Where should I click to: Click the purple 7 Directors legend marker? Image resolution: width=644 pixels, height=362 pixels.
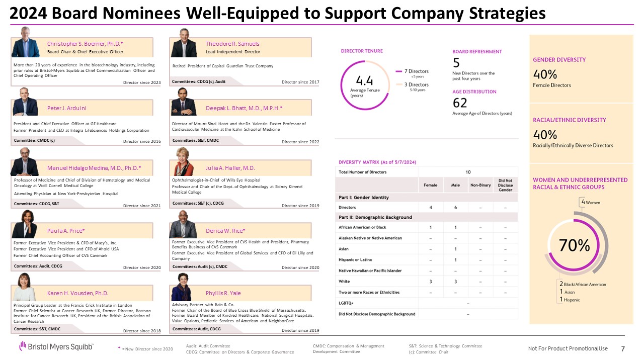397,71
